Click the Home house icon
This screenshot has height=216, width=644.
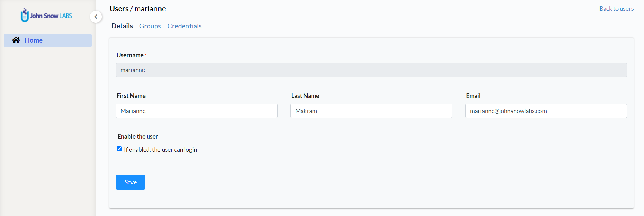(16, 40)
